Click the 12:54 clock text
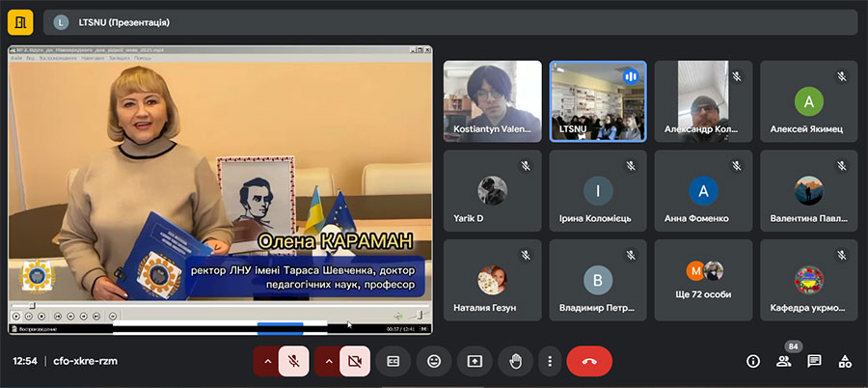This screenshot has width=868, height=388. click(x=25, y=361)
